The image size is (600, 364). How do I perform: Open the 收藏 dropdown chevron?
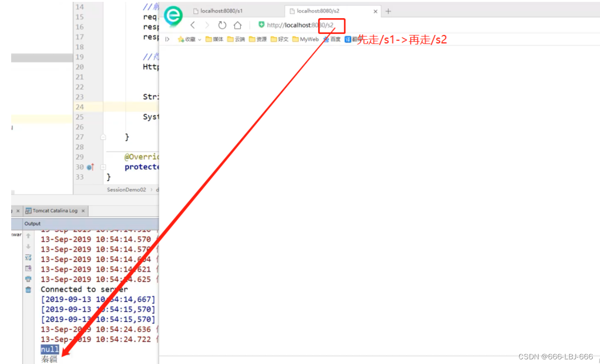(x=199, y=40)
